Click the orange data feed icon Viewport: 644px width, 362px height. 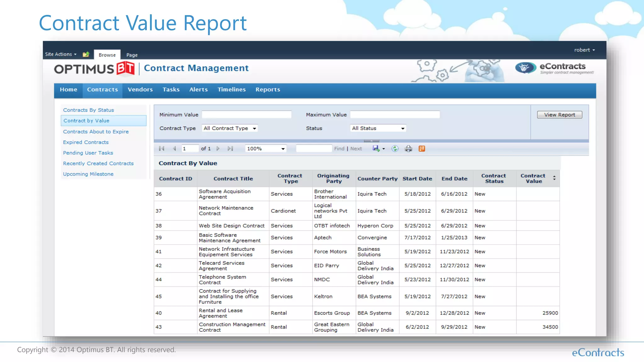(422, 149)
